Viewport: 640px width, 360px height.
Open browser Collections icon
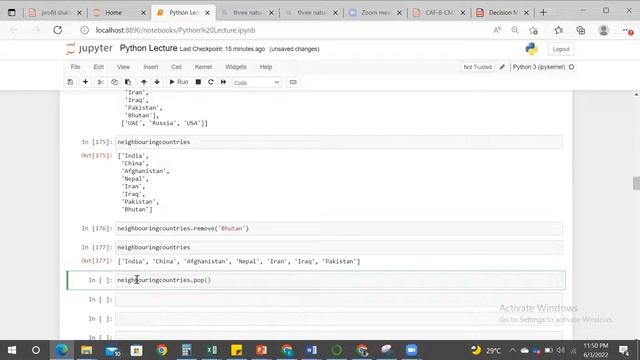[x=581, y=30]
